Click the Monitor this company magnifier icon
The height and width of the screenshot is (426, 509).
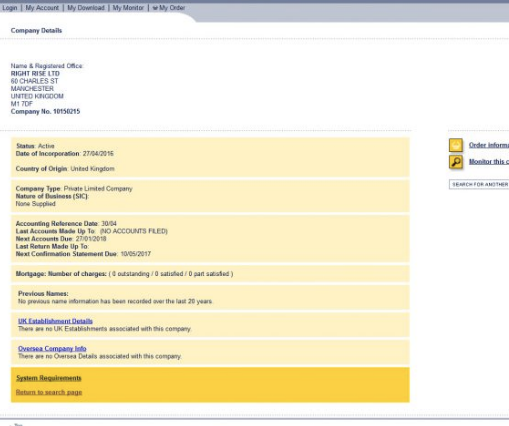(x=456, y=162)
